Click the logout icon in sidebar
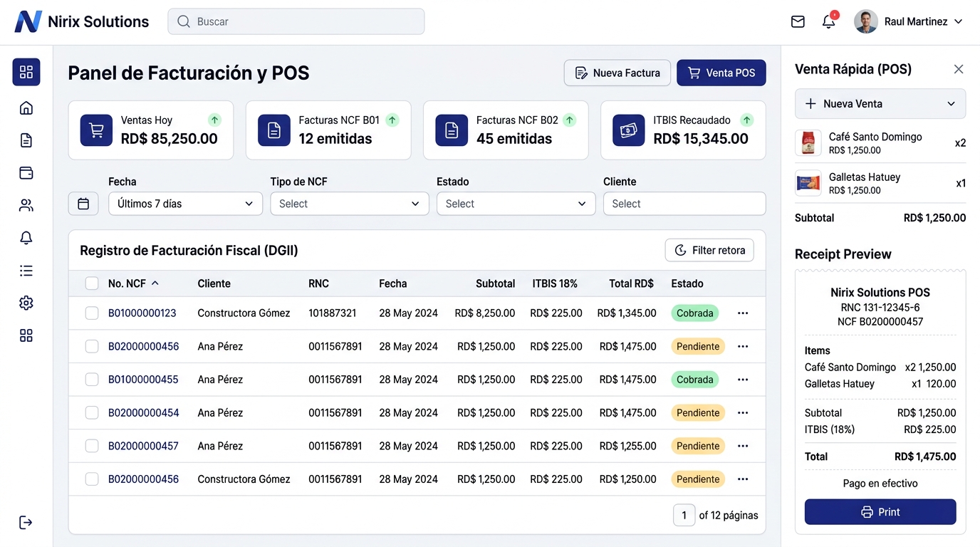 [26, 523]
